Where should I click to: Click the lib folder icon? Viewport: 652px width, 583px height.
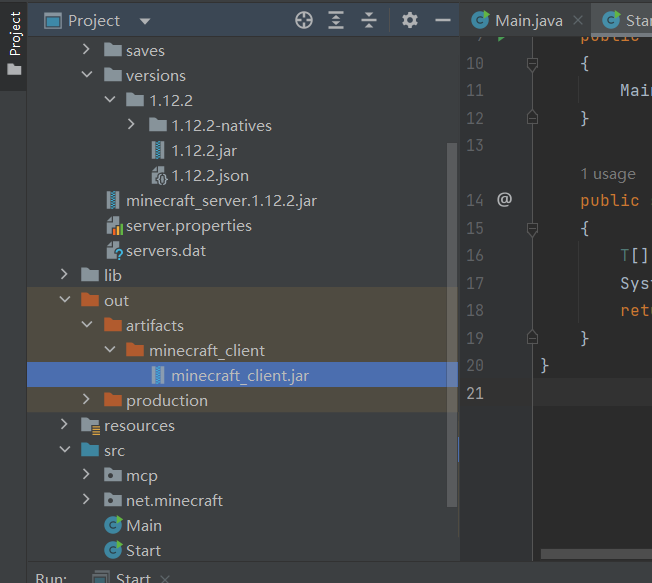(x=90, y=274)
